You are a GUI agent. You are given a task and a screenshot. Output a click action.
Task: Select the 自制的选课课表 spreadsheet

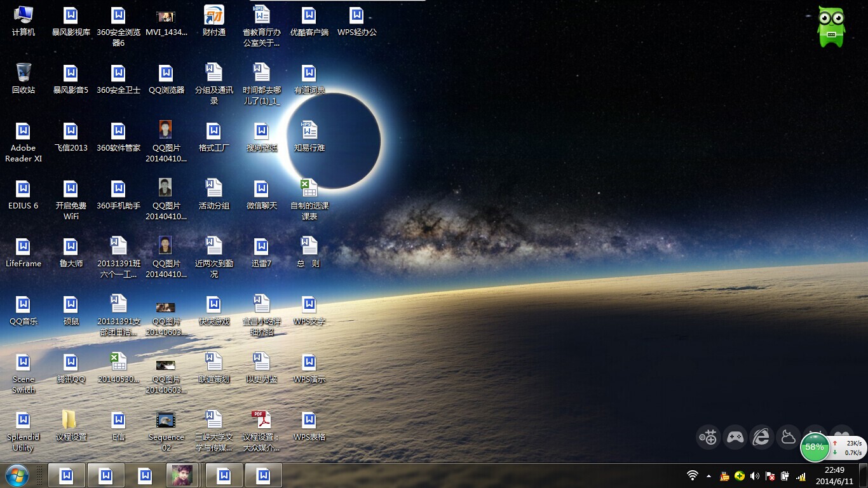309,200
